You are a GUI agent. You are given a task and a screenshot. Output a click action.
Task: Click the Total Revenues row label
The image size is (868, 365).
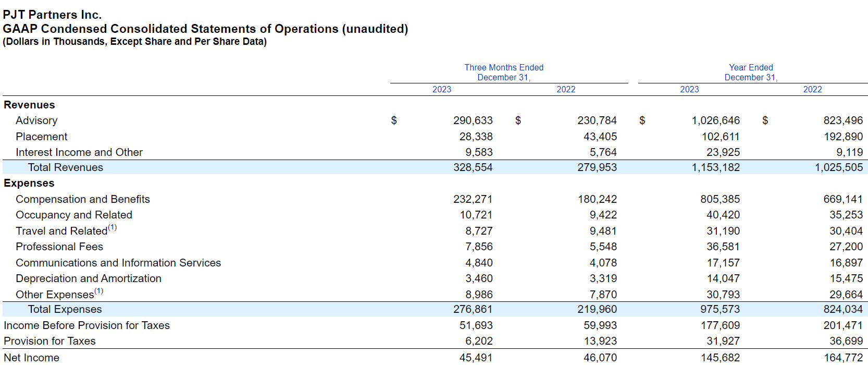[x=66, y=167]
